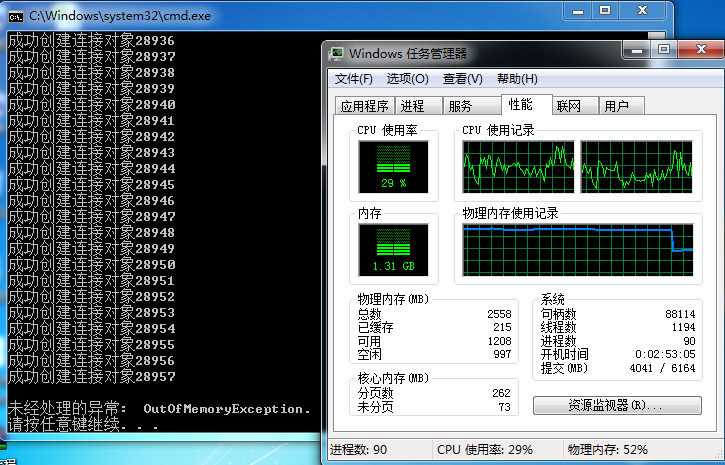
Task: Click the CPU usage gauge meter
Action: point(393,167)
